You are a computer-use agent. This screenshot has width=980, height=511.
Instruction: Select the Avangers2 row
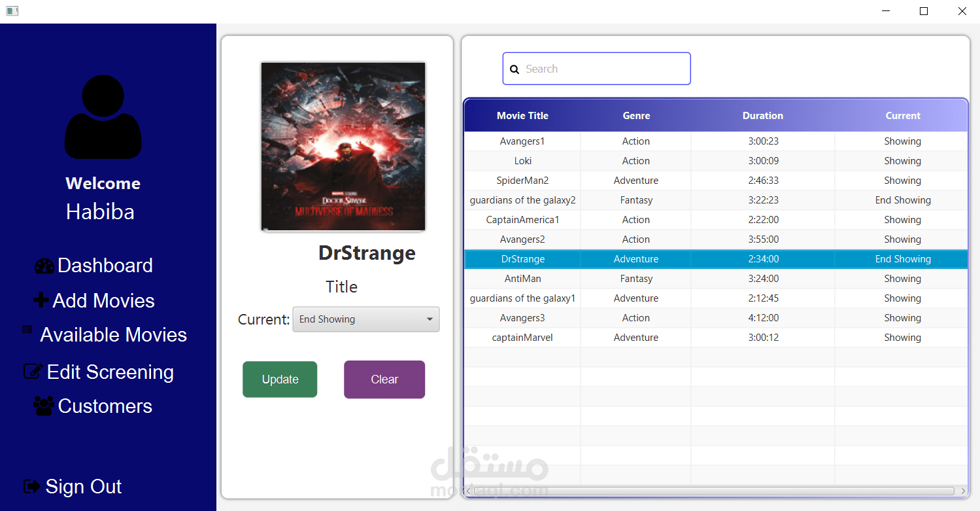point(716,239)
